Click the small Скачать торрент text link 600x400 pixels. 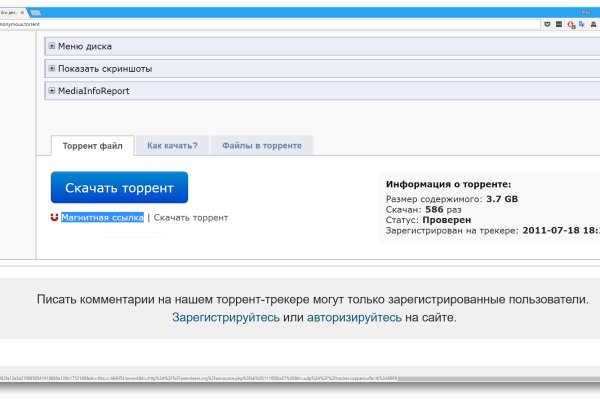tap(191, 217)
